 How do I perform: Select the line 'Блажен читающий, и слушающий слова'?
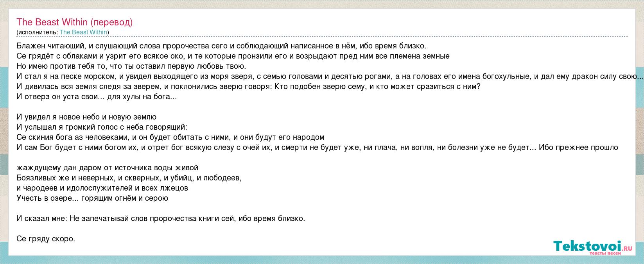tap(222, 46)
